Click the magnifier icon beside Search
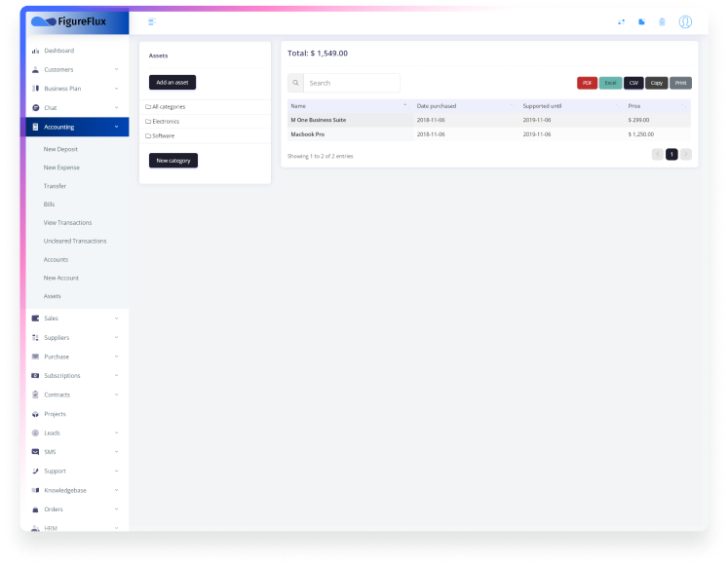728x565 pixels. tap(296, 84)
